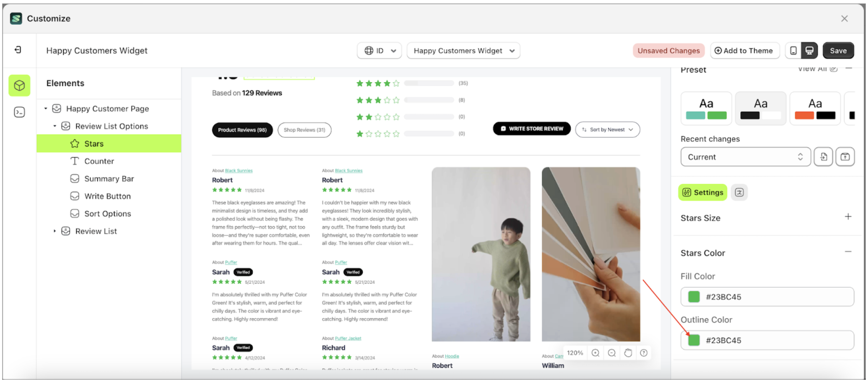This screenshot has height=383, width=868.
Task: Open the Settings panel for Stars
Action: coord(702,192)
